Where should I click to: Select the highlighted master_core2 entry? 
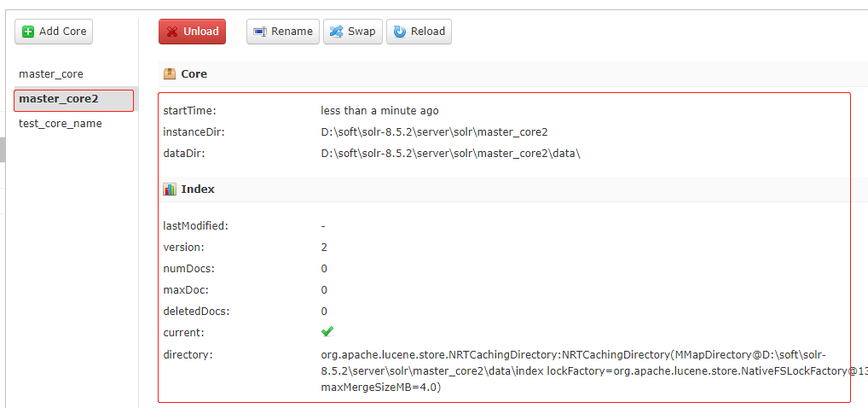59,99
